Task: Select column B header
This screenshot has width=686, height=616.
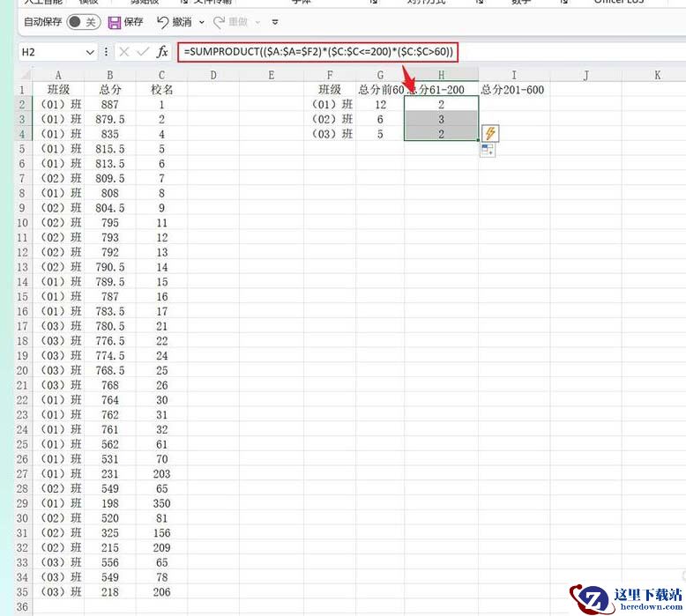Action: 110,75
